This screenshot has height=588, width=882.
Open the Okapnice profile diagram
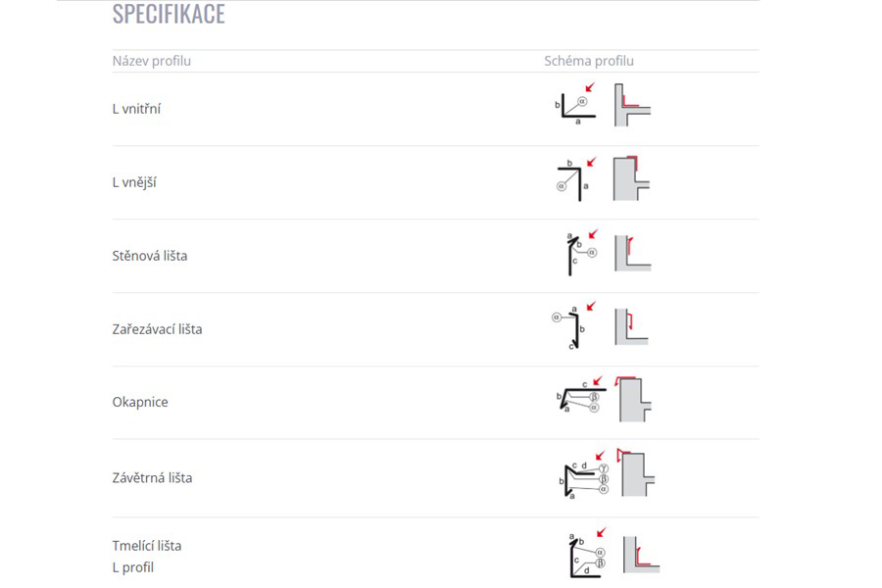[x=581, y=394]
